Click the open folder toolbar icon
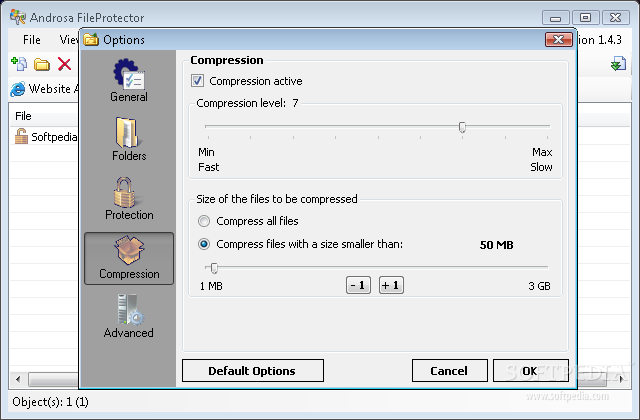Viewport: 640px width, 420px height. 42,64
